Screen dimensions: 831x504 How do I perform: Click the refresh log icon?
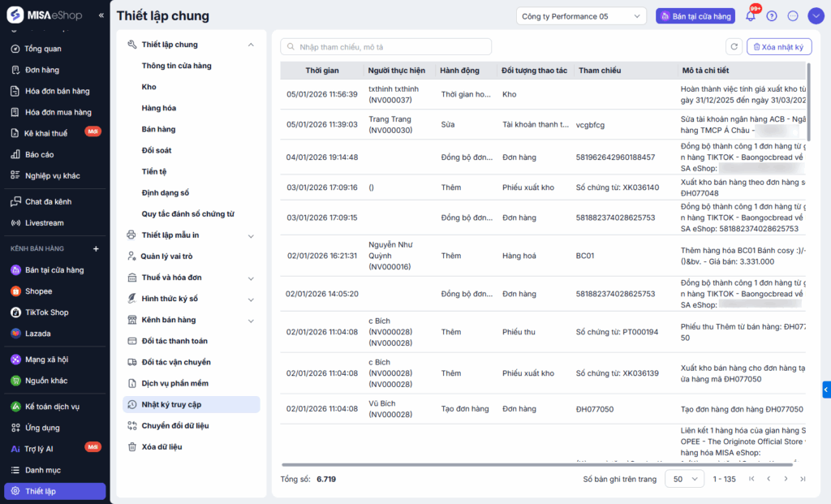(734, 47)
